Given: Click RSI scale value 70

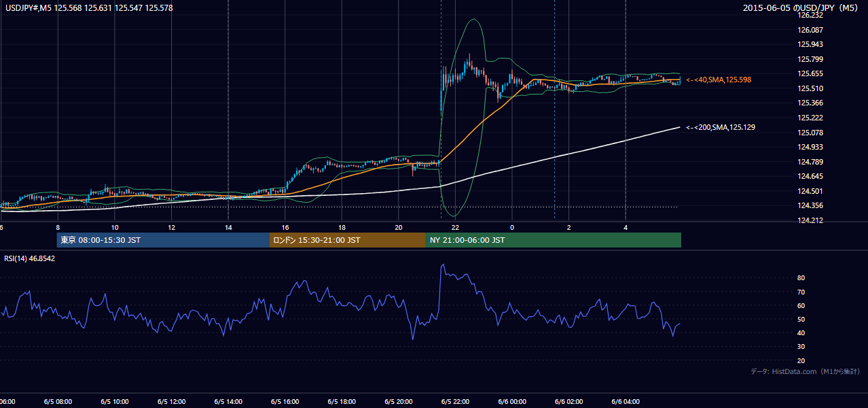Looking at the screenshot, I should [801, 292].
